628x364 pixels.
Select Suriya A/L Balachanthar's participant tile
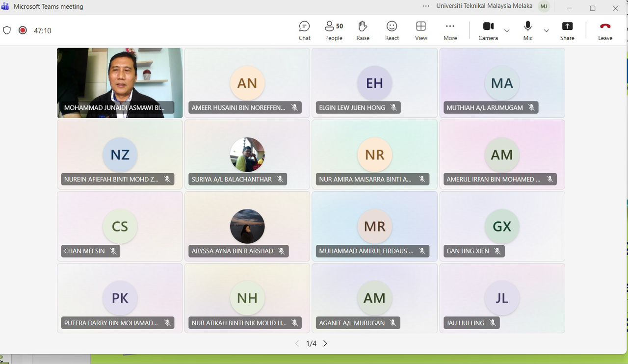click(247, 155)
